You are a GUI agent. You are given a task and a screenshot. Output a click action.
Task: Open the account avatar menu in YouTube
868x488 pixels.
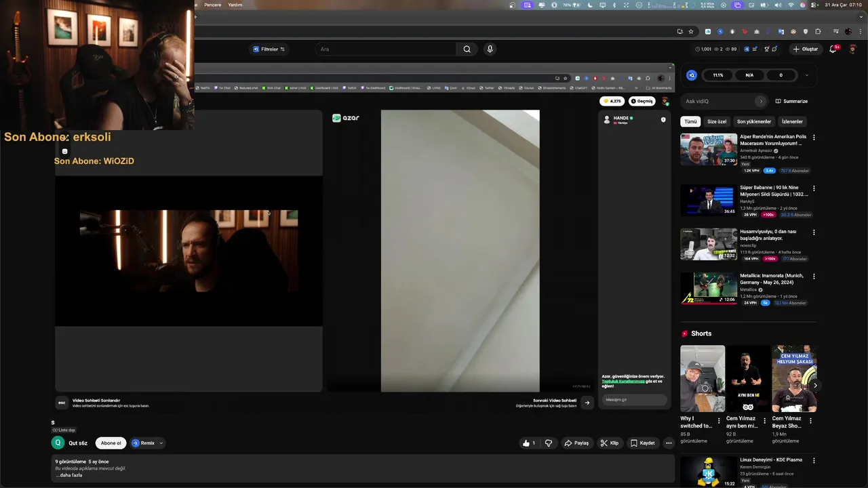(x=853, y=49)
